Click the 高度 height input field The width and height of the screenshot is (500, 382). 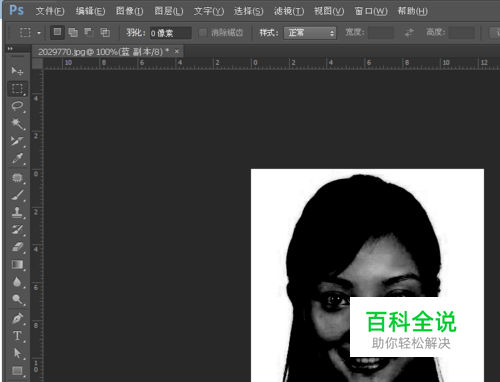462,33
